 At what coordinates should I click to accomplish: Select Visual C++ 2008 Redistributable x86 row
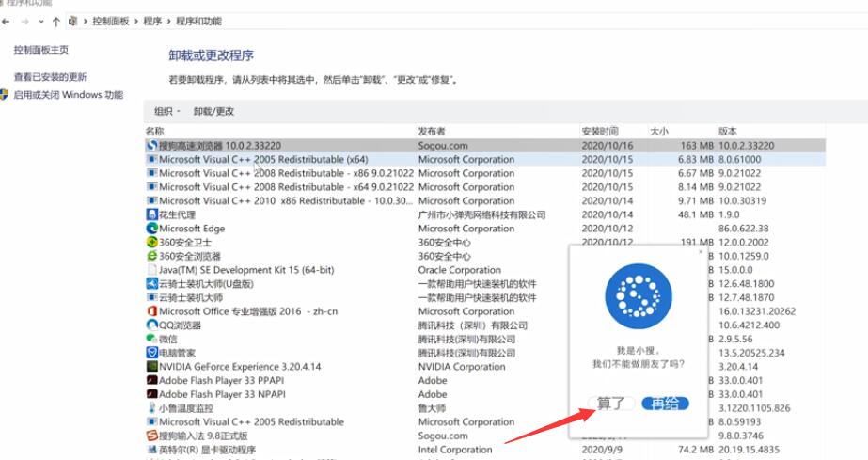point(485,173)
